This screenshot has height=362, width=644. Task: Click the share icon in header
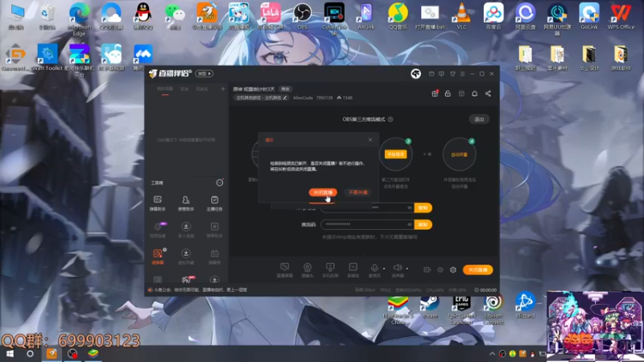(x=488, y=93)
